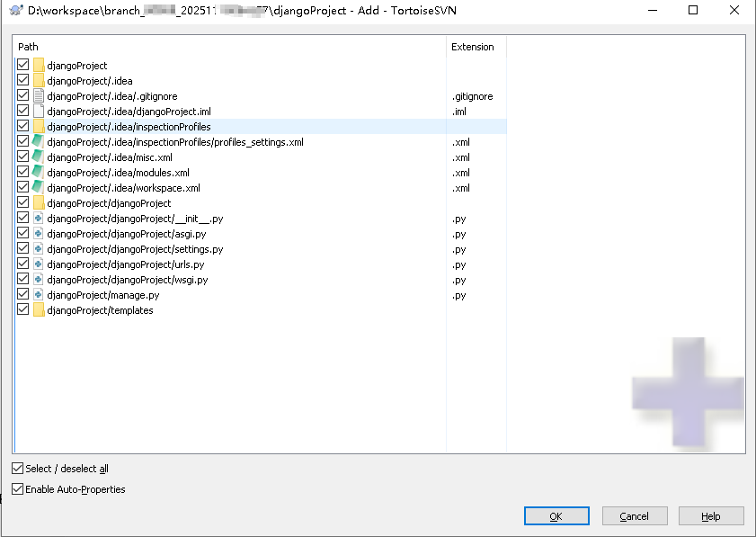Uncheck the urls.py checkbox
The image size is (756, 537).
pos(23,264)
